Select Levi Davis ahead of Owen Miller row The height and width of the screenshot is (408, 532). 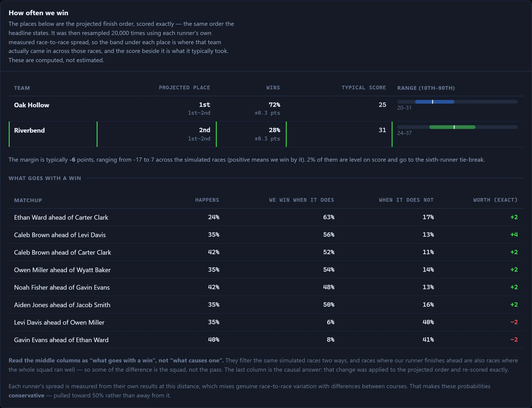point(266,322)
